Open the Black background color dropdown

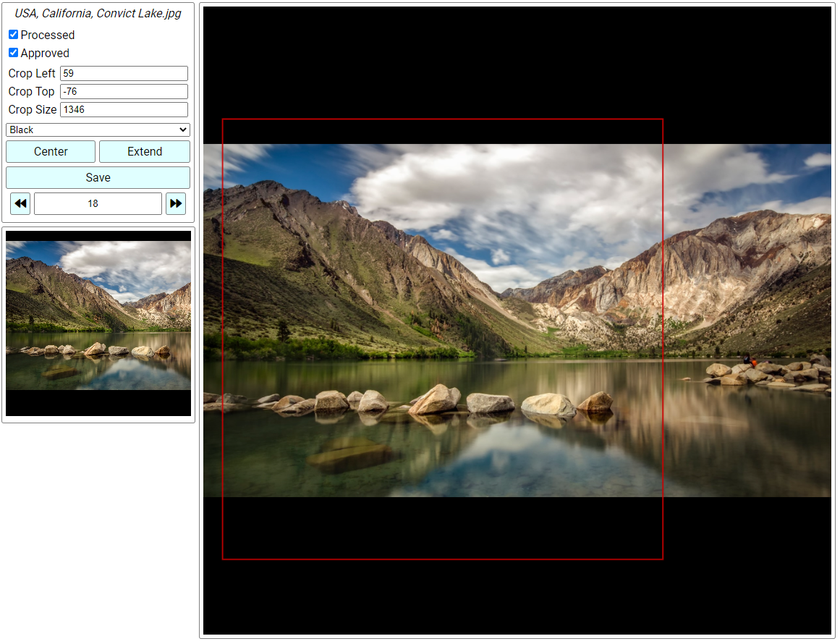[98, 130]
